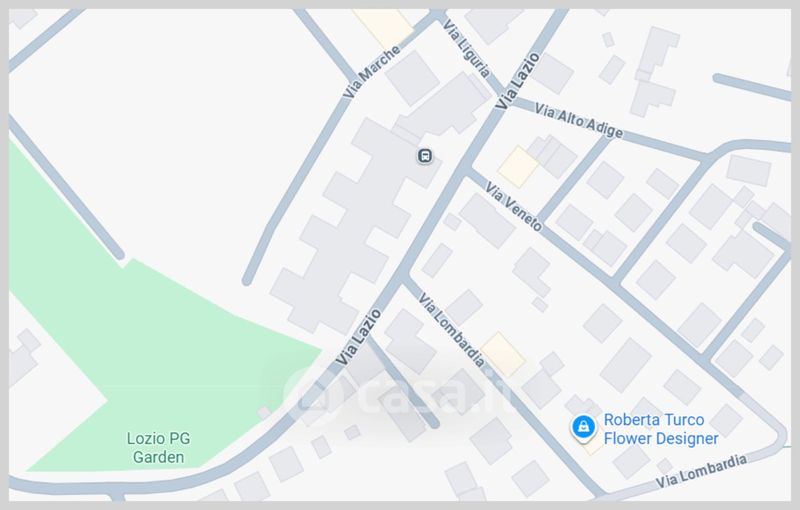Open Roberta Turco Flower Designer label

pyautogui.click(x=660, y=429)
